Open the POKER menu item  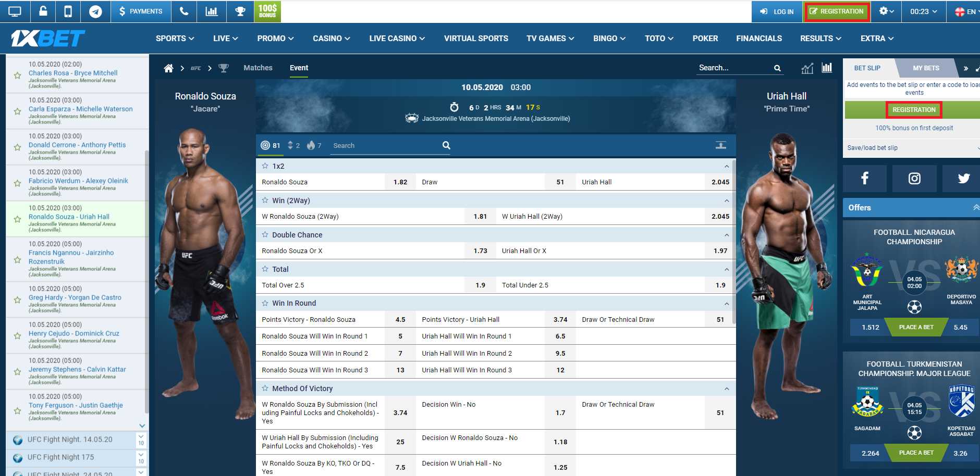(705, 39)
